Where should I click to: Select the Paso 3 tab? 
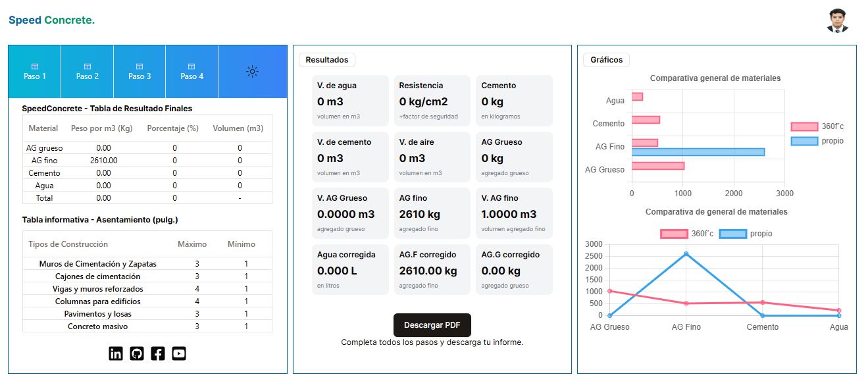click(140, 72)
